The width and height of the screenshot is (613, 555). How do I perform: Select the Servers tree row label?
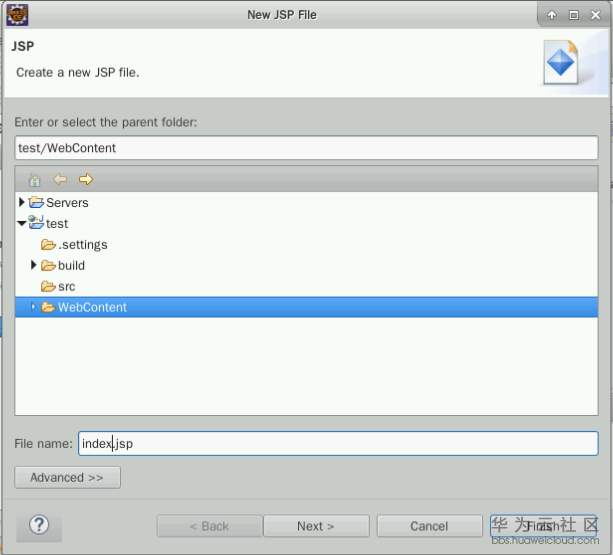[67, 202]
